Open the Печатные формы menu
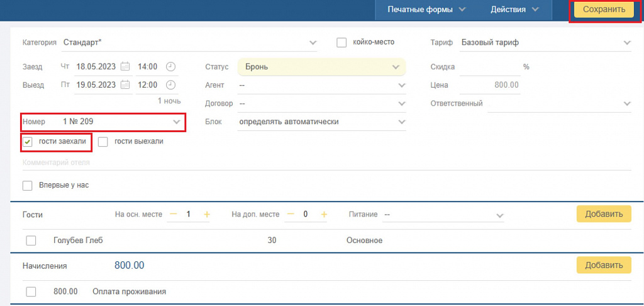 426,9
